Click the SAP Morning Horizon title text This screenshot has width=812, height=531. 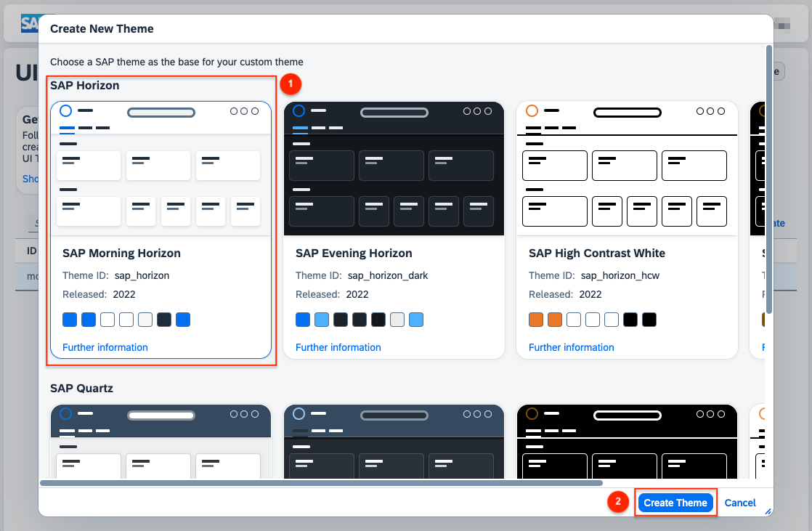click(x=122, y=253)
